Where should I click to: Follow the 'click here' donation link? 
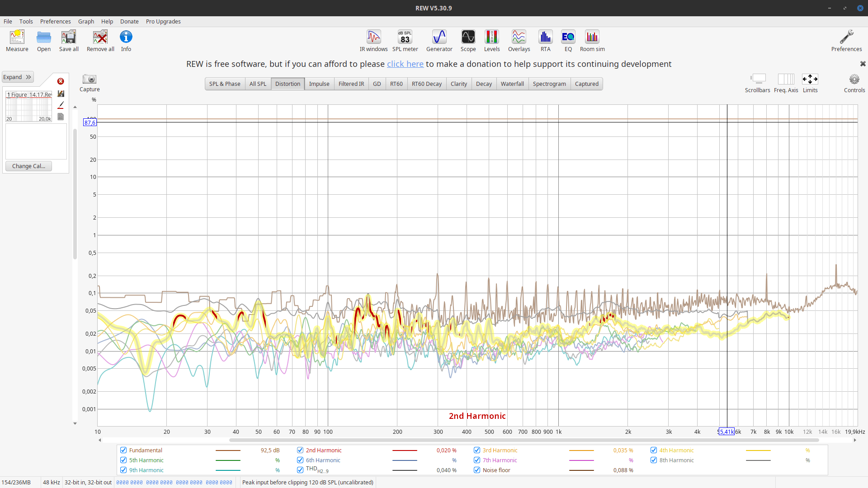coord(405,64)
